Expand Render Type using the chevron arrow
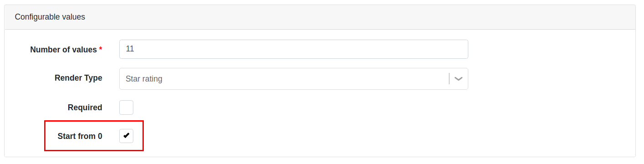Image resolution: width=644 pixels, height=164 pixels. pyautogui.click(x=459, y=79)
